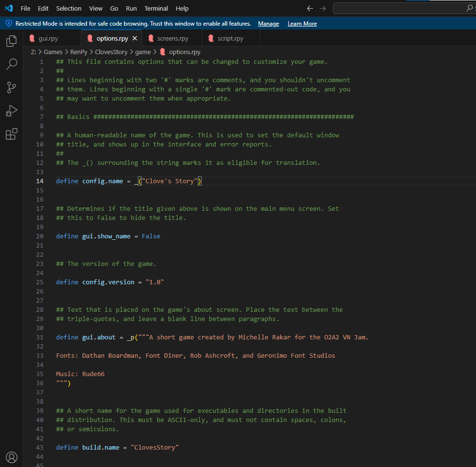Open the File menu

pos(26,9)
